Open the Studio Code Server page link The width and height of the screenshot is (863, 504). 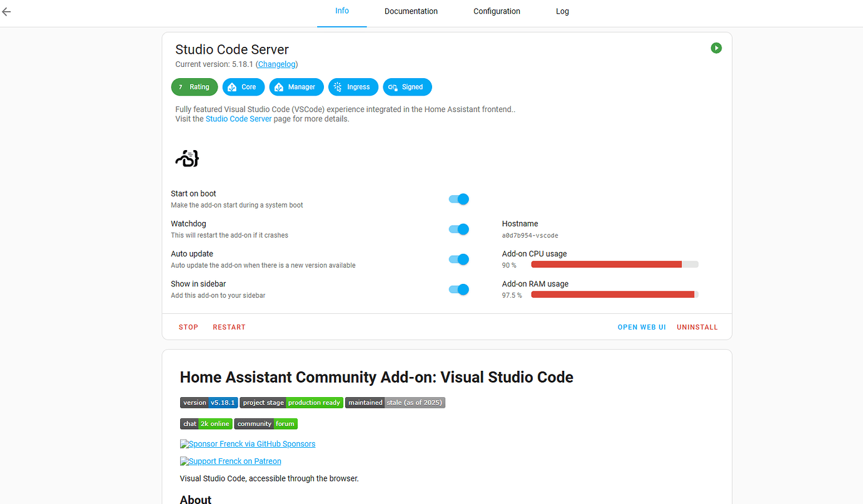tap(239, 119)
